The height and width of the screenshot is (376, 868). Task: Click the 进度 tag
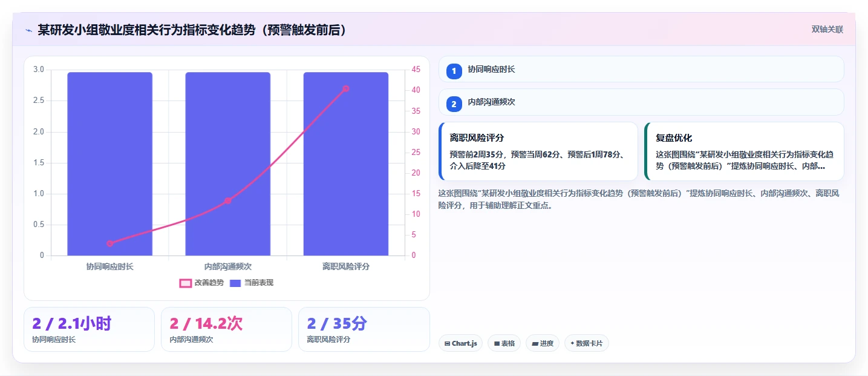543,343
